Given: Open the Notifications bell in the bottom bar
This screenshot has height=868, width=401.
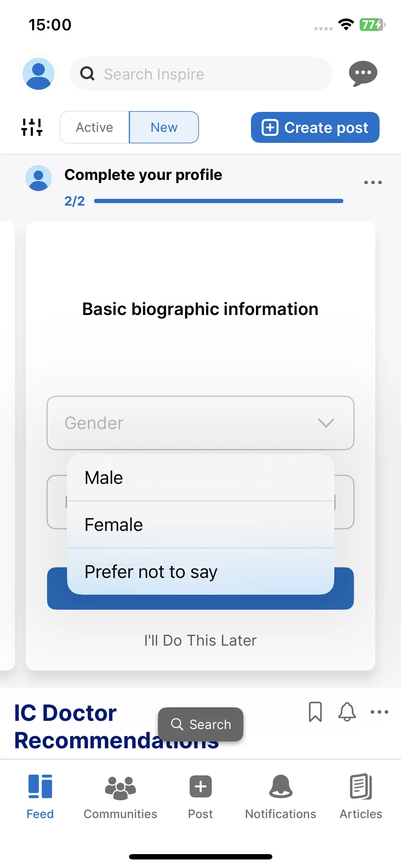Looking at the screenshot, I should 281,786.
